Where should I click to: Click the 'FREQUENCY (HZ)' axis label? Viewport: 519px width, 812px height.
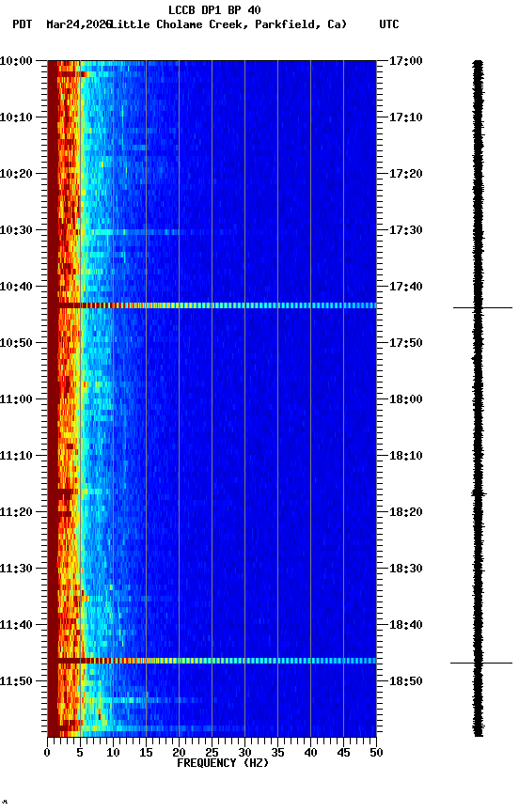point(223,764)
